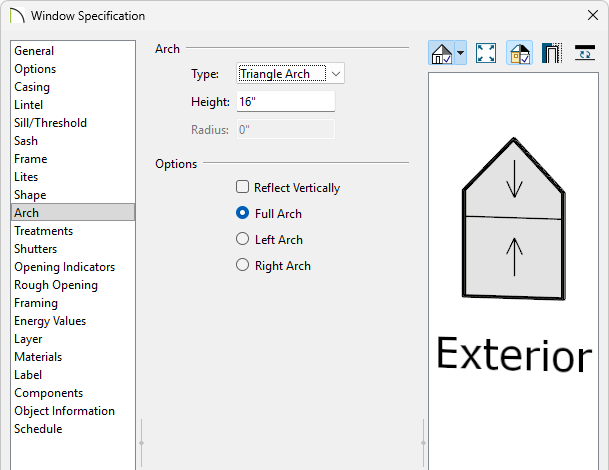Click the framing view icon in the preview toolbar

[552, 53]
